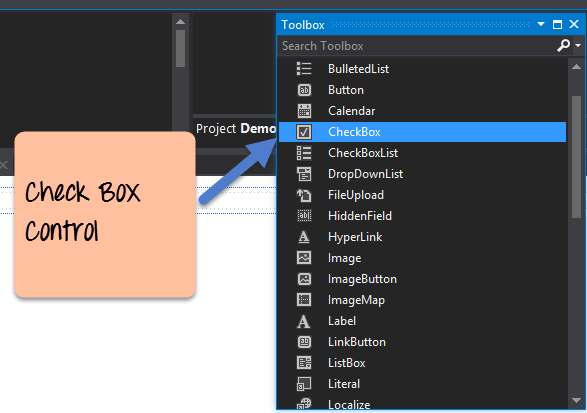Select the HyperLink control icon

pyautogui.click(x=304, y=237)
